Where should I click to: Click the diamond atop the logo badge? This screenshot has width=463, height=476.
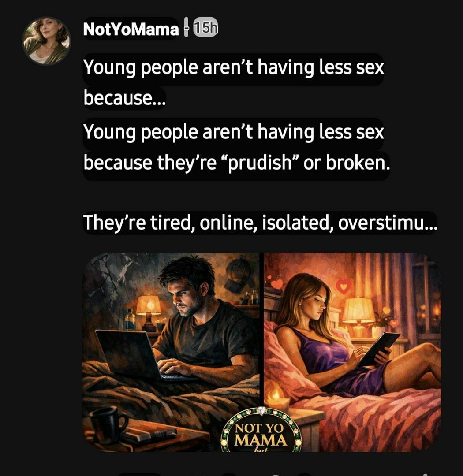[262, 411]
